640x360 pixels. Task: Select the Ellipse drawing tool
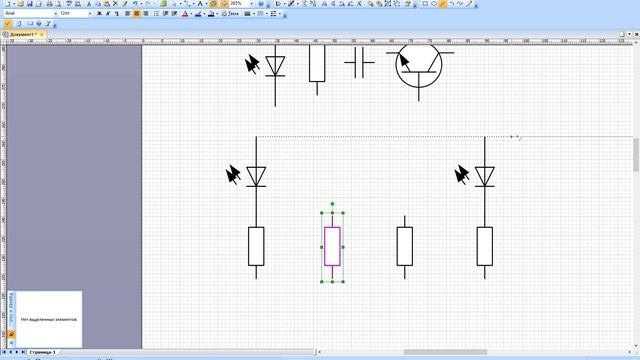pyautogui.click(x=434, y=4)
